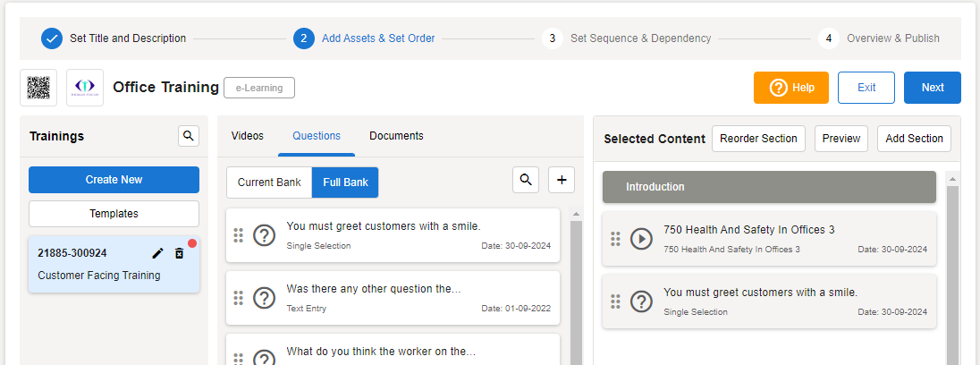Viewport: 980px width, 365px height.
Task: Delete training 21885-300924 with trash icon
Action: [179, 254]
